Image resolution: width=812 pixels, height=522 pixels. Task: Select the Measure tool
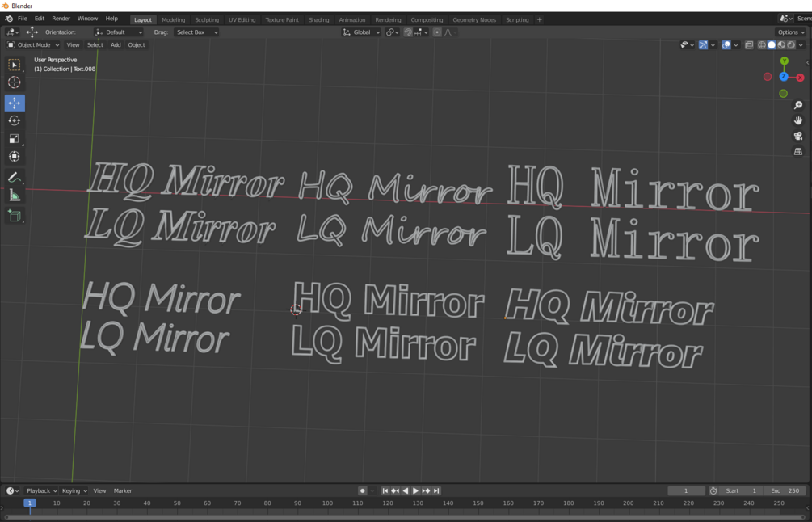tap(15, 196)
